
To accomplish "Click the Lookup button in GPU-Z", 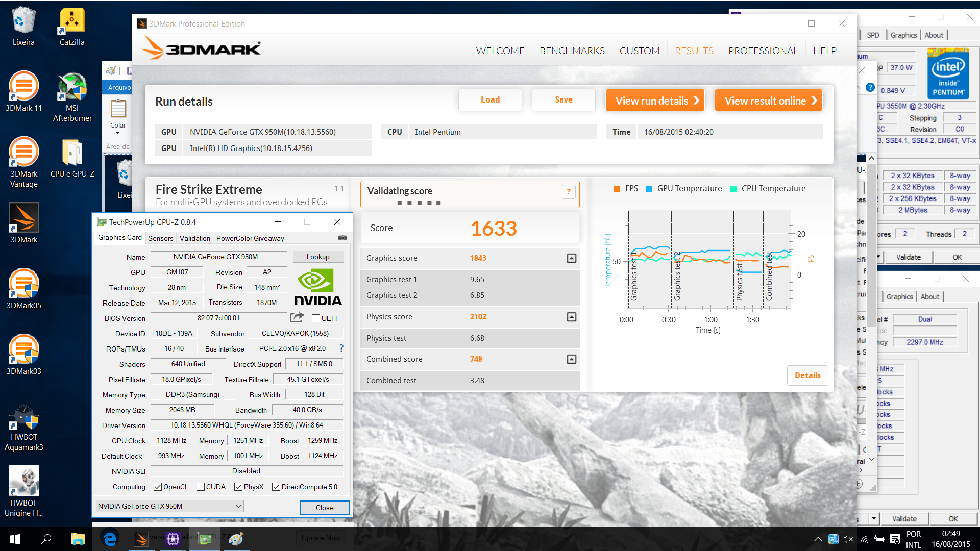I will pos(318,257).
